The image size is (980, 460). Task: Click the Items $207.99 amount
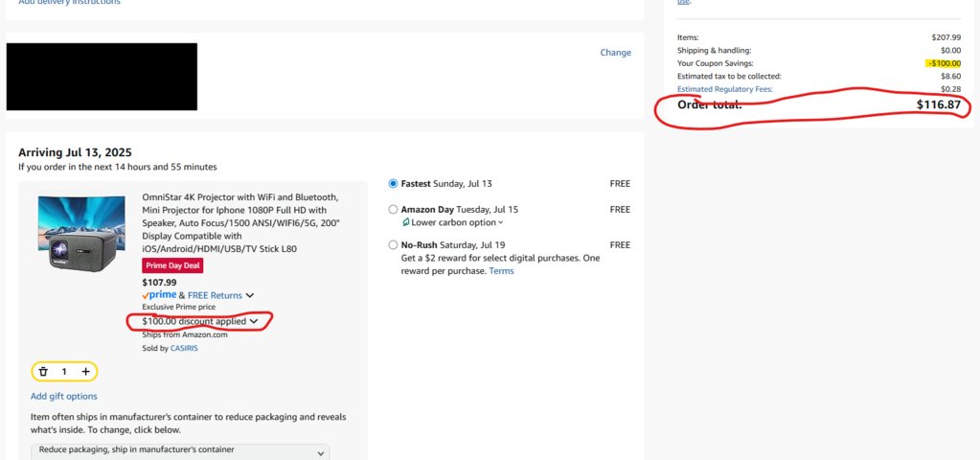(x=946, y=37)
